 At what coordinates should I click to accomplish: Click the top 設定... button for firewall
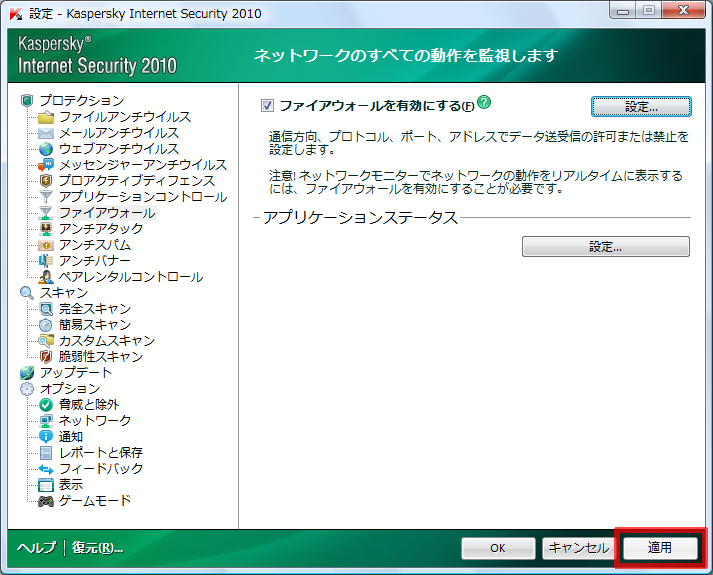pyautogui.click(x=640, y=106)
